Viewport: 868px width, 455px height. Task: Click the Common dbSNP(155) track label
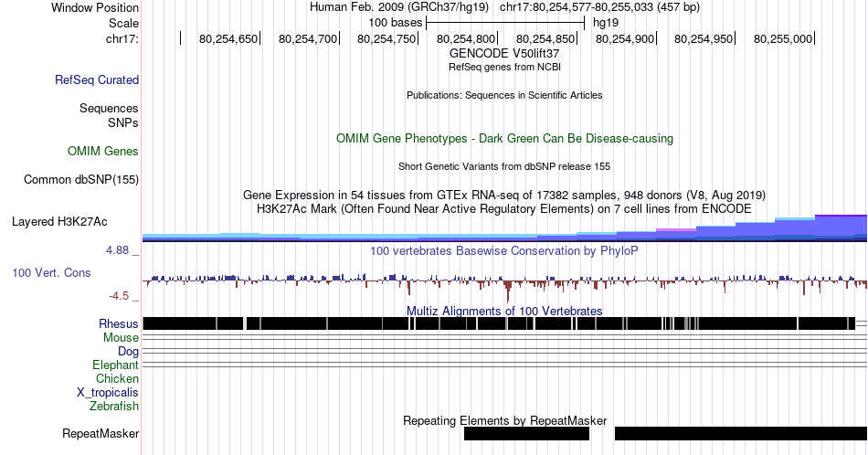tap(80, 179)
